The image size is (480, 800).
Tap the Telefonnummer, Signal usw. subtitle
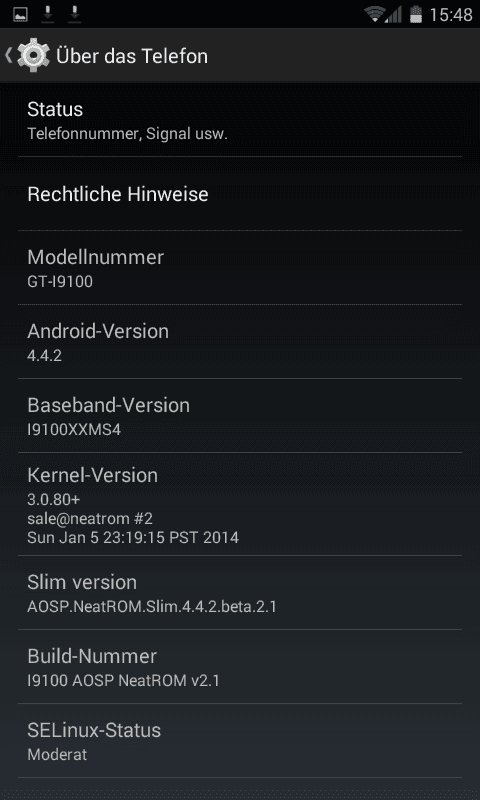pyautogui.click(x=128, y=134)
